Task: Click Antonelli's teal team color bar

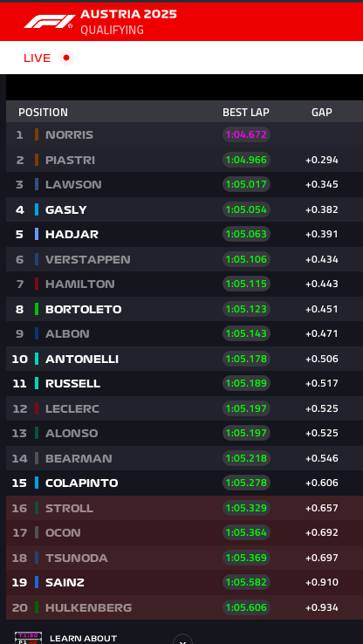Action: click(37, 359)
